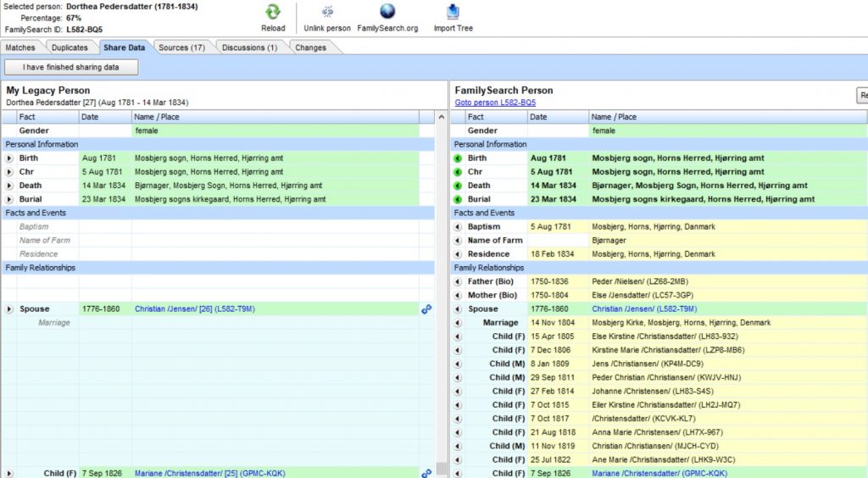Screen dimensions: 868x478
Task: Click left arrow on Peder Christian child row
Action: (x=458, y=377)
